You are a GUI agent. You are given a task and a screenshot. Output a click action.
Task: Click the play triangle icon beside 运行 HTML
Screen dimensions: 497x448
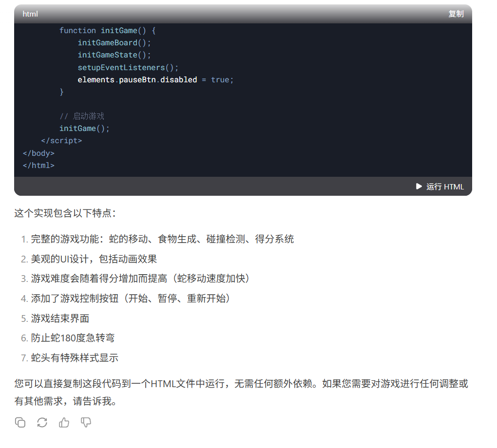click(419, 187)
